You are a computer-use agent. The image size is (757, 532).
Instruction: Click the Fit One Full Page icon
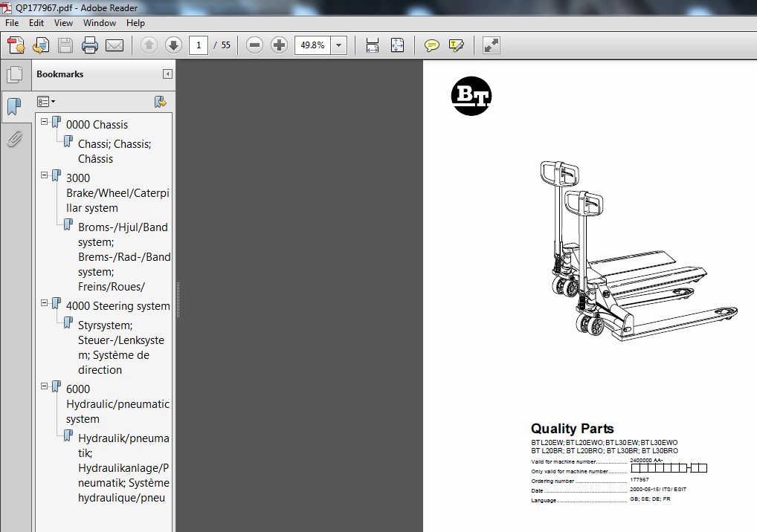click(397, 45)
